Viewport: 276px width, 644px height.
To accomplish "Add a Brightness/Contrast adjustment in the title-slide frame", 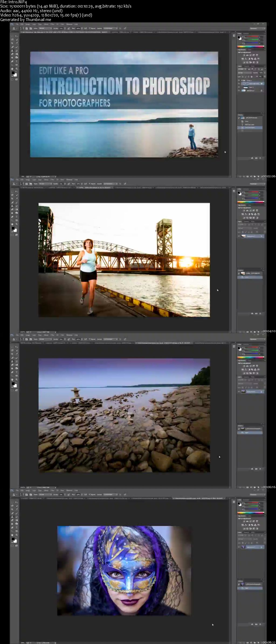I will pos(244,55).
